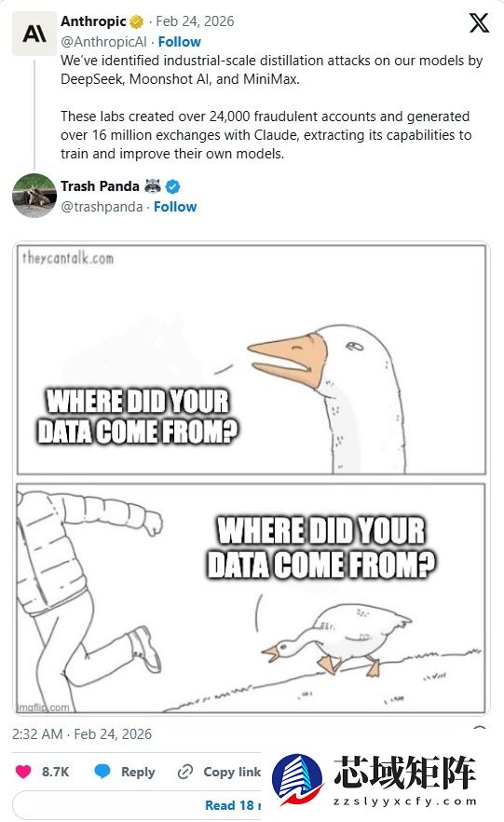Image resolution: width=504 pixels, height=822 pixels.
Task: Open the X logo icon
Action: pyautogui.click(x=478, y=23)
